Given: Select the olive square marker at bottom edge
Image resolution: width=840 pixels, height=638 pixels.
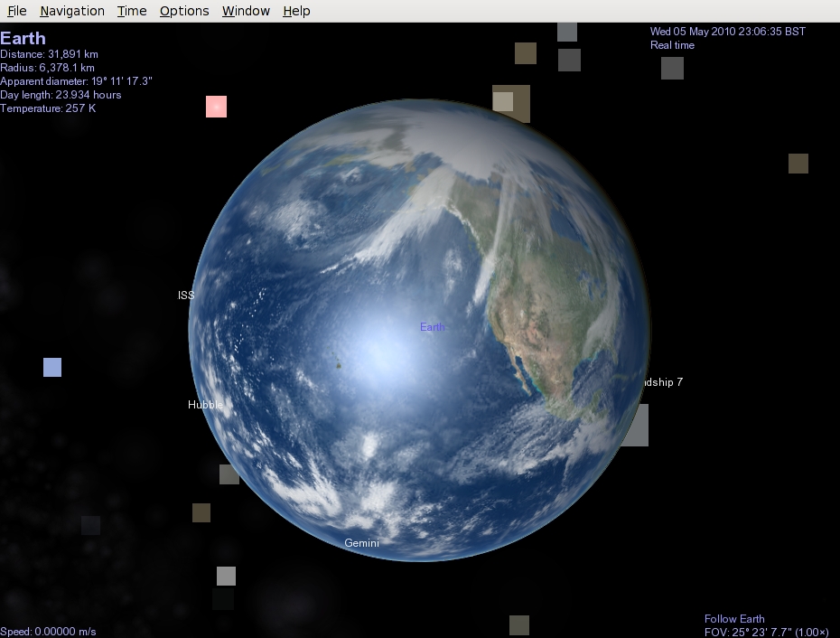Looking at the screenshot, I should [518, 625].
